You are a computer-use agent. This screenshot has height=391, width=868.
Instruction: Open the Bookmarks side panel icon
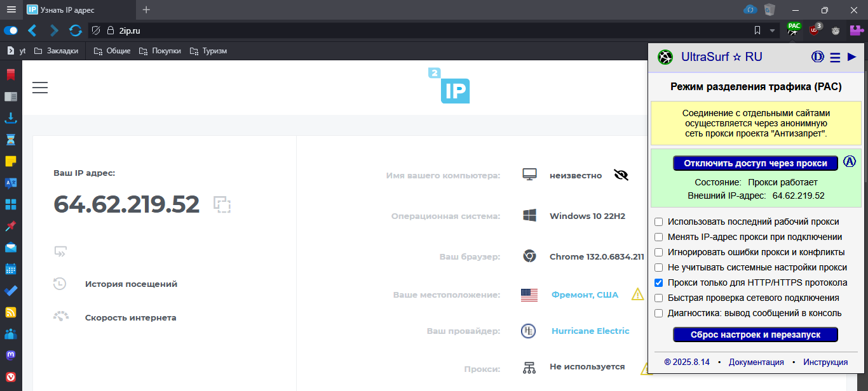tap(11, 75)
